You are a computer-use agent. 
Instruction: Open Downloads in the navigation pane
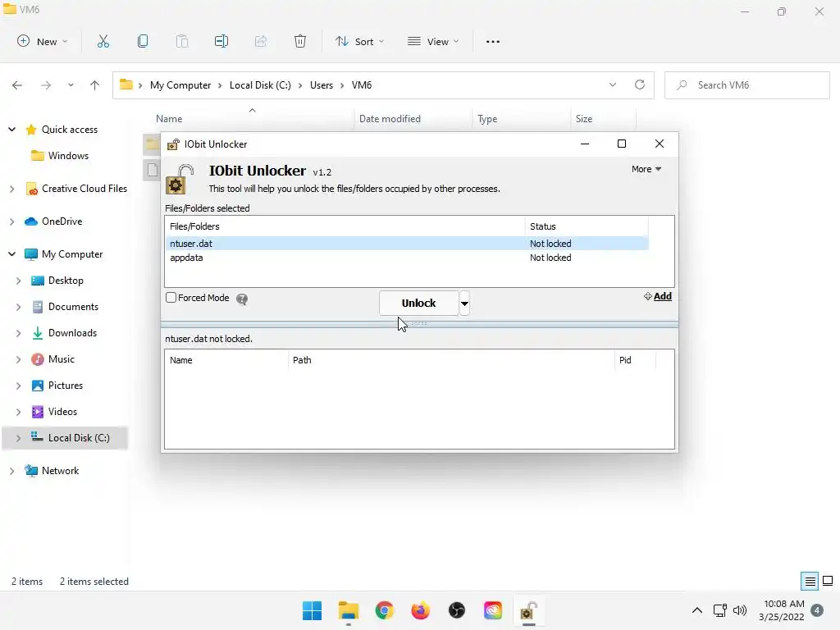(x=72, y=333)
